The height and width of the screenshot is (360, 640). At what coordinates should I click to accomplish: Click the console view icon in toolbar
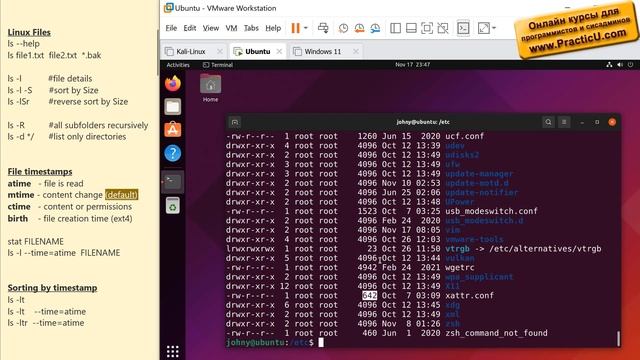pyautogui.click(x=463, y=28)
